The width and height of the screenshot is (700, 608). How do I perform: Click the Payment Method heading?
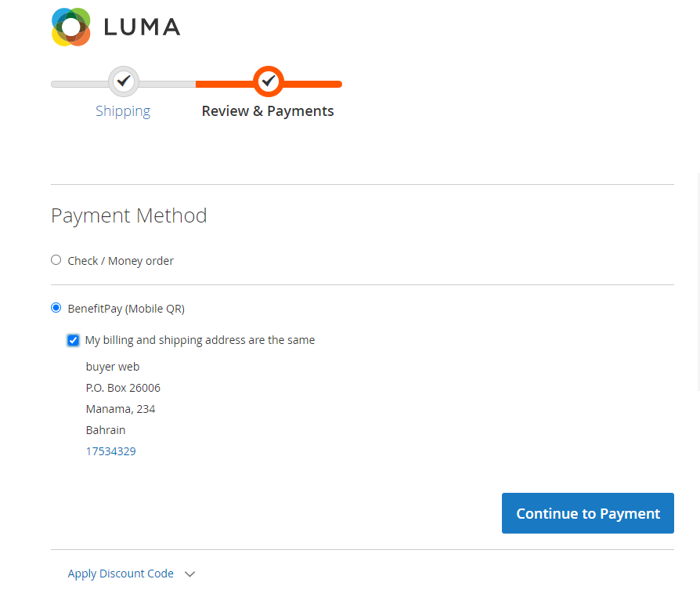click(129, 215)
